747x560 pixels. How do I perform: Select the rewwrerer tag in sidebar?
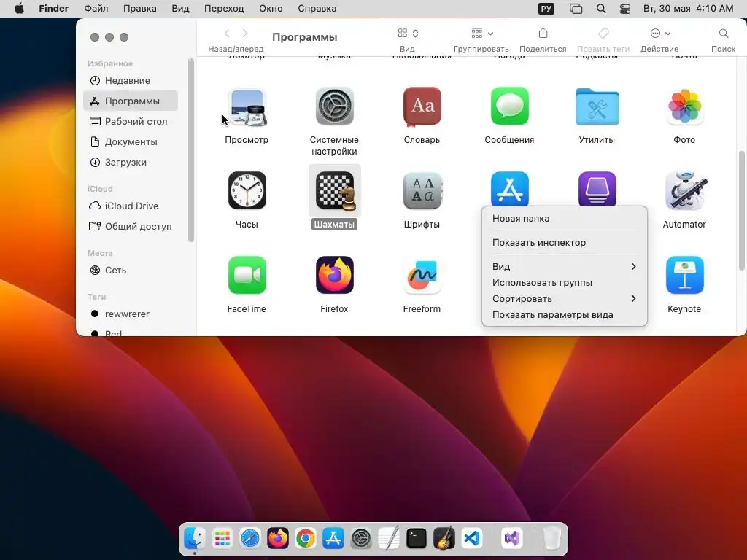[131, 314]
